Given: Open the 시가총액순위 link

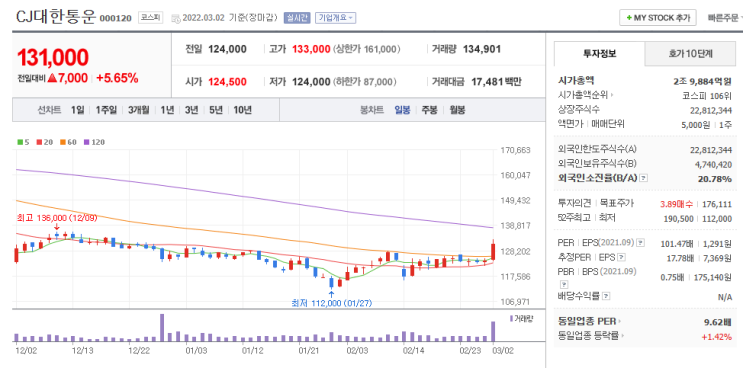Looking at the screenshot, I should pos(583,95).
